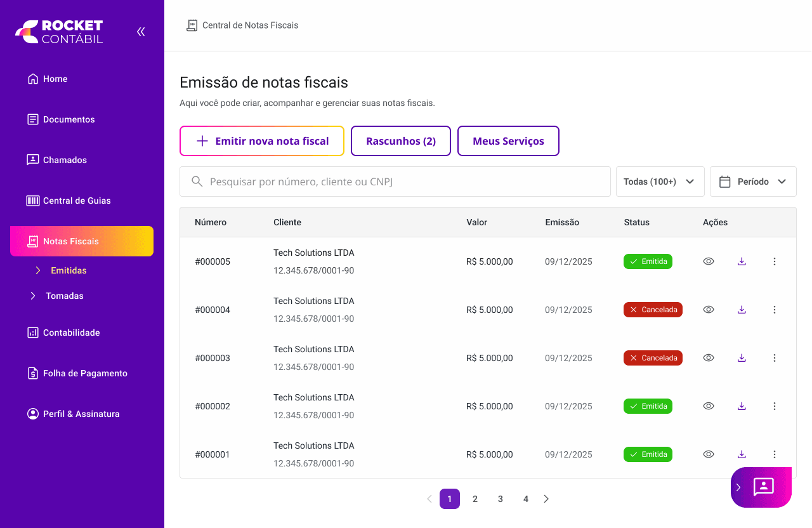The image size is (812, 528).
Task: Open more actions for invoice #000002
Action: coord(775,406)
